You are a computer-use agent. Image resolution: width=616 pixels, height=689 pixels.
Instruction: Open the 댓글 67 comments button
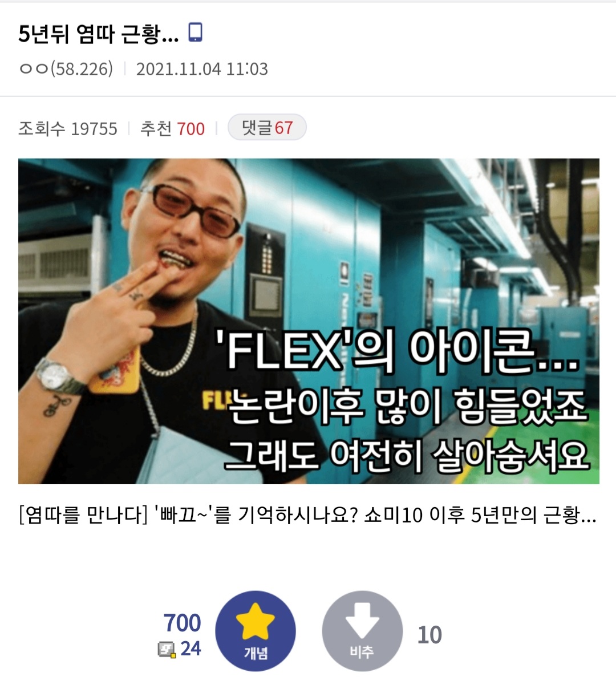(x=267, y=127)
